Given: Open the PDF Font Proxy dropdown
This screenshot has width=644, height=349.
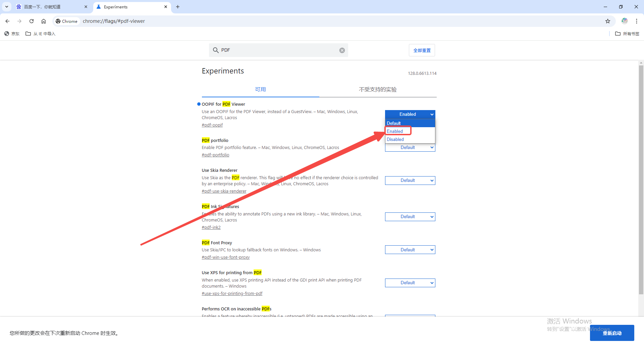Looking at the screenshot, I should (x=410, y=250).
